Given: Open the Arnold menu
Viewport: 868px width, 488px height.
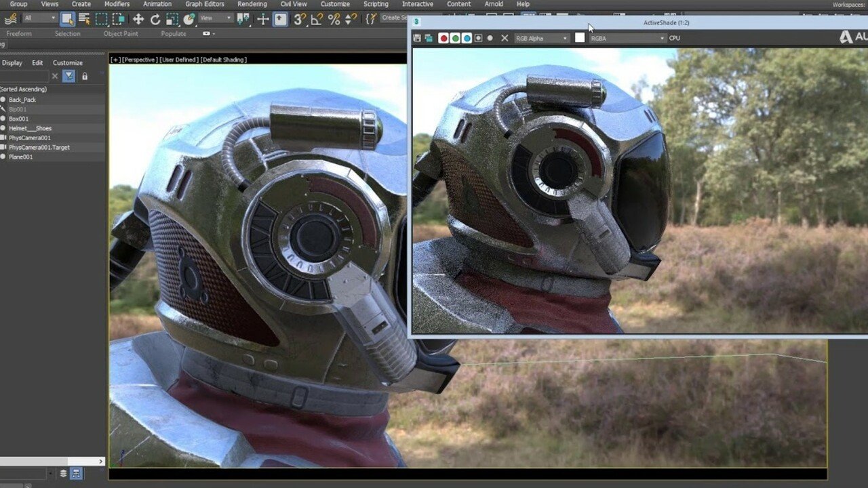Looking at the screenshot, I should click(x=494, y=4).
